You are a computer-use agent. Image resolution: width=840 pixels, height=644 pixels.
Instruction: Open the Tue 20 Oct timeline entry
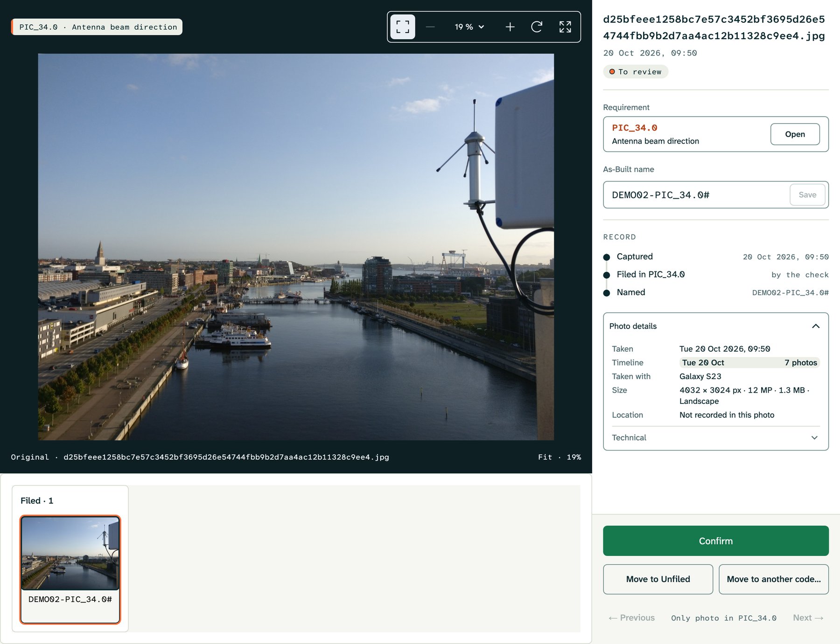click(x=749, y=362)
